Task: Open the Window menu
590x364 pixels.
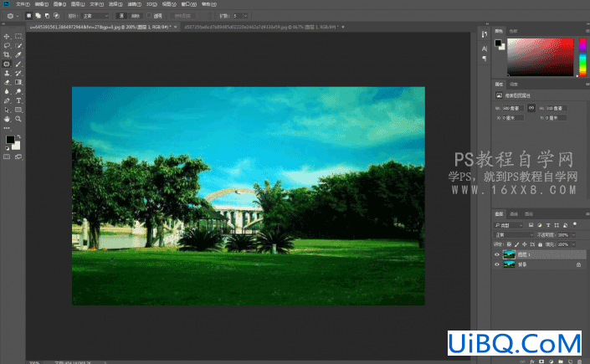Action: 188,4
